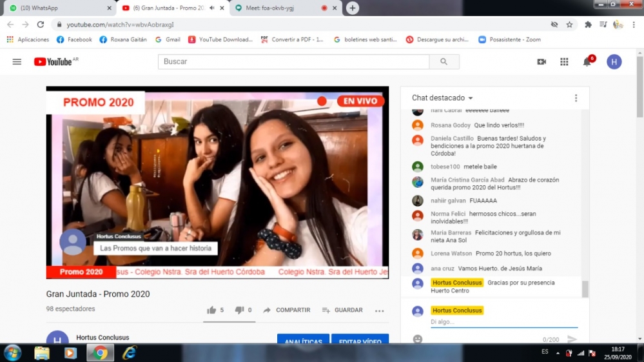Click the COMPARTIR share button

tap(287, 310)
